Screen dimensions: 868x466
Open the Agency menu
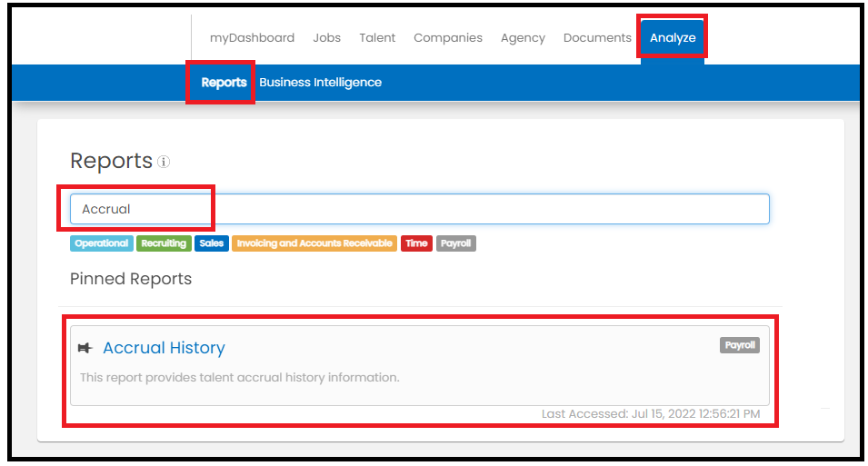coord(523,37)
